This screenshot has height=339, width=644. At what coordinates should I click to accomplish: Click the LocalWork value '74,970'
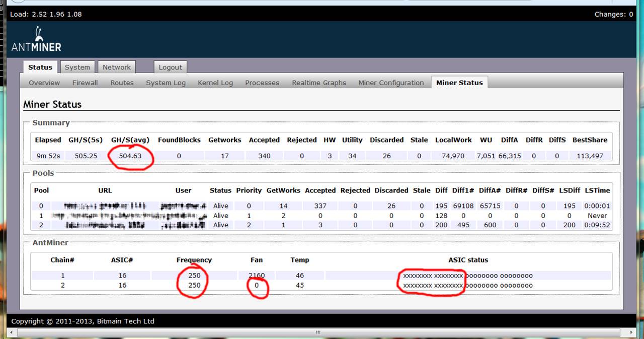tap(453, 156)
